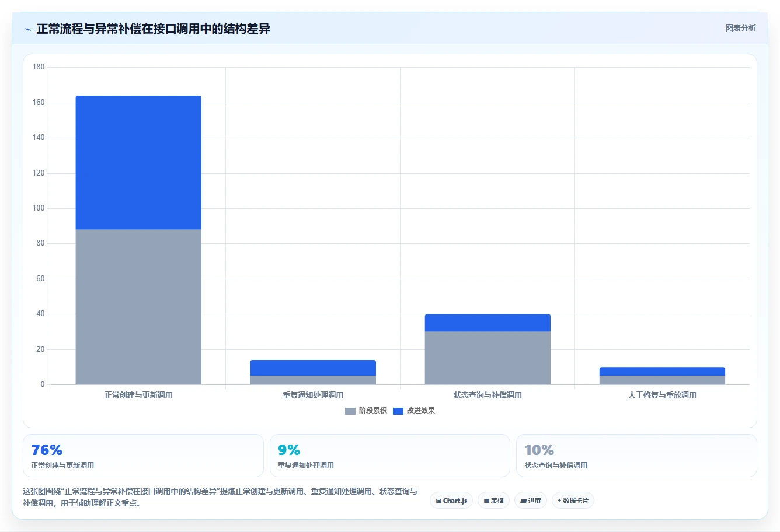Open the 9% 重复通知处理调用 card

point(390,456)
